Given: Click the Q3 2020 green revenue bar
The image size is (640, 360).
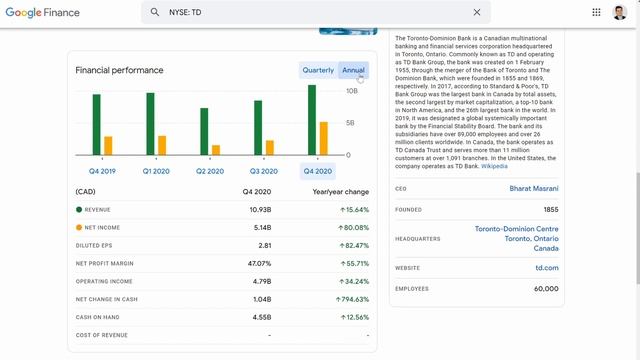Looking at the screenshot, I should pyautogui.click(x=258, y=128).
